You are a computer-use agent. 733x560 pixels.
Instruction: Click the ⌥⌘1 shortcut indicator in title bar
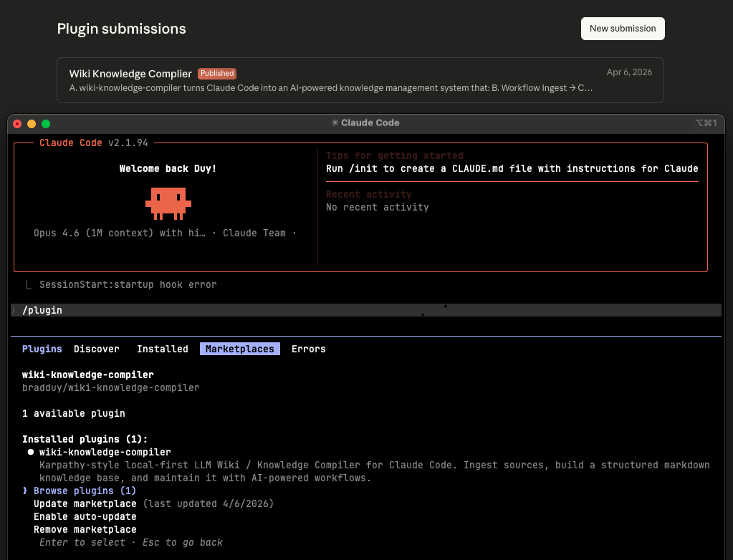coord(706,123)
